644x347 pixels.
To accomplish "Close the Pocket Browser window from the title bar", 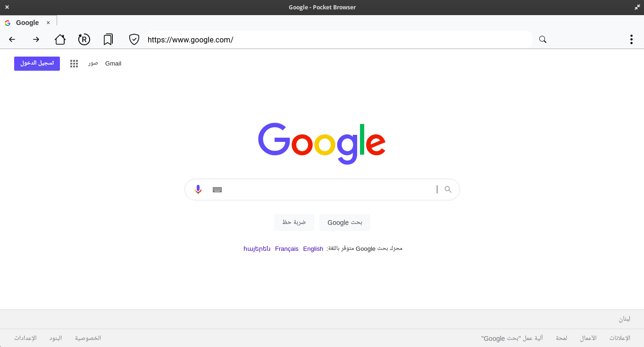I will (7, 7).
